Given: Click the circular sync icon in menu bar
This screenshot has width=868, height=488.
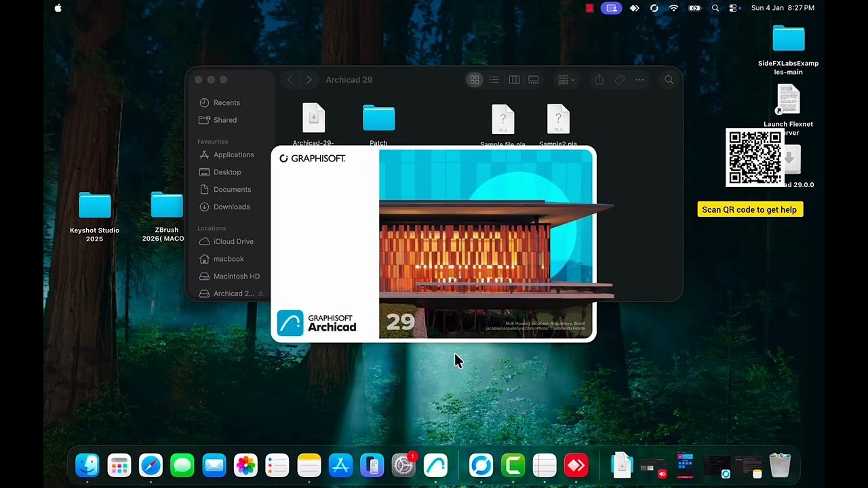Looking at the screenshot, I should [x=654, y=8].
